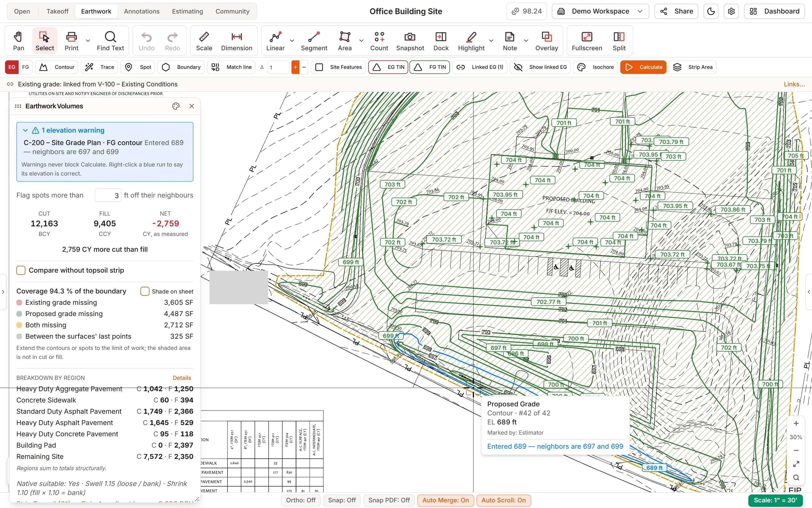
Task: Select the Segment measuring tool
Action: (x=314, y=41)
